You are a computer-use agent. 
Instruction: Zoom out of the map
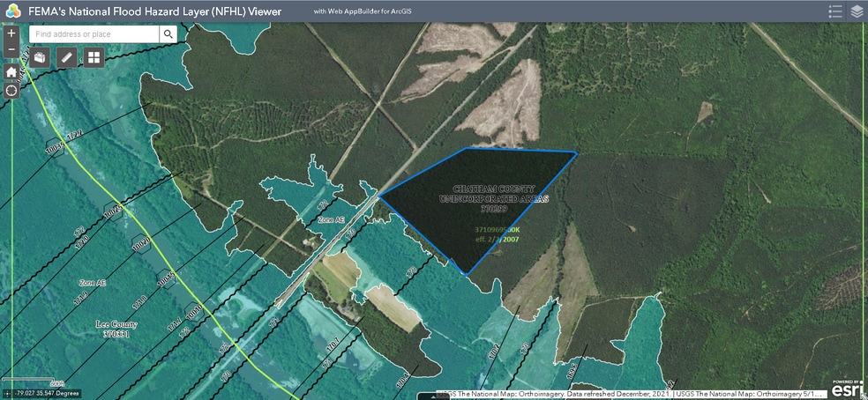click(11, 50)
